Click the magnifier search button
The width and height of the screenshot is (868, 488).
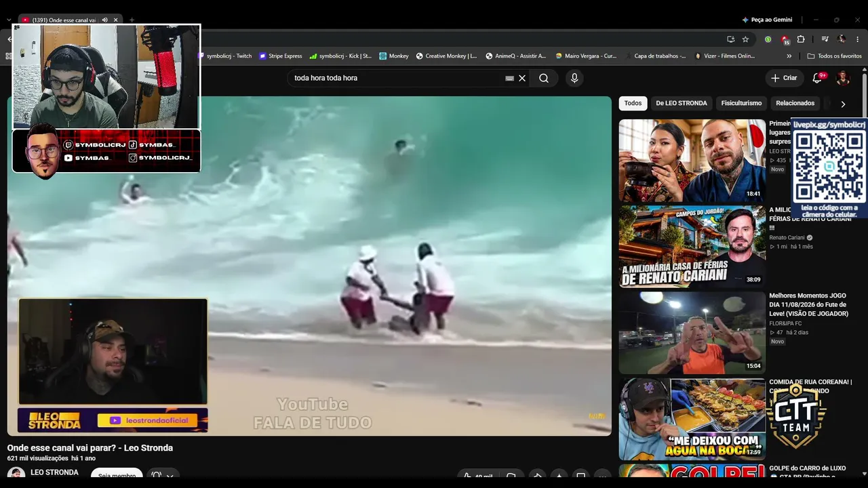[544, 78]
